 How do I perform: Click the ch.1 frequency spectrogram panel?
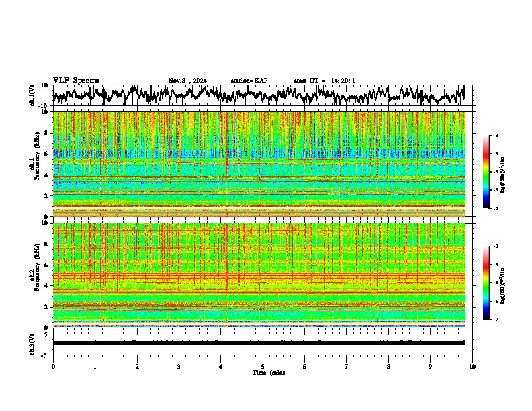coord(259,164)
